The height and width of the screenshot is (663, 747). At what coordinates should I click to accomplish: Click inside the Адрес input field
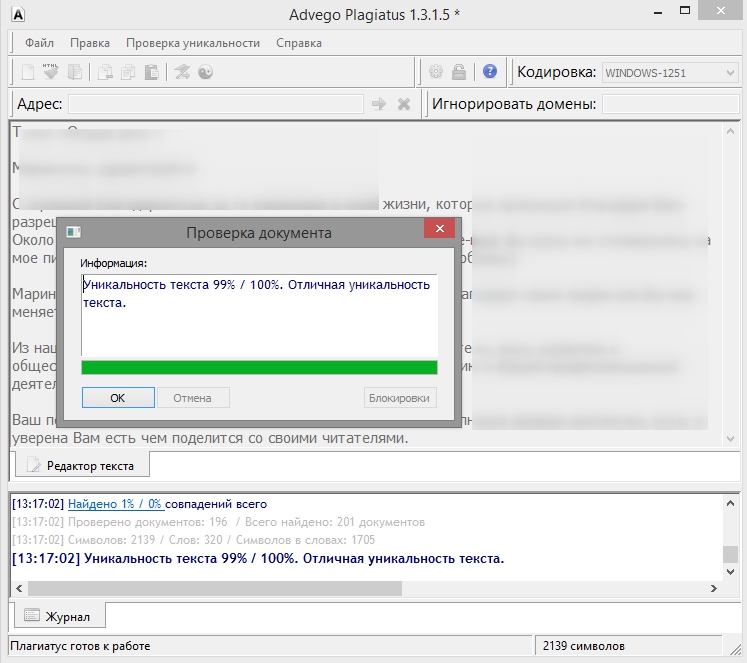tap(216, 104)
